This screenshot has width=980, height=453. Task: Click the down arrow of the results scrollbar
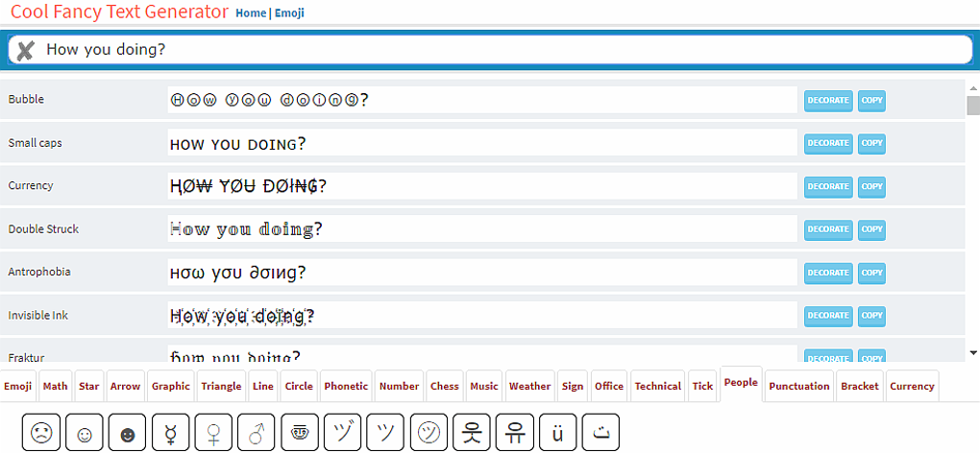(x=973, y=353)
